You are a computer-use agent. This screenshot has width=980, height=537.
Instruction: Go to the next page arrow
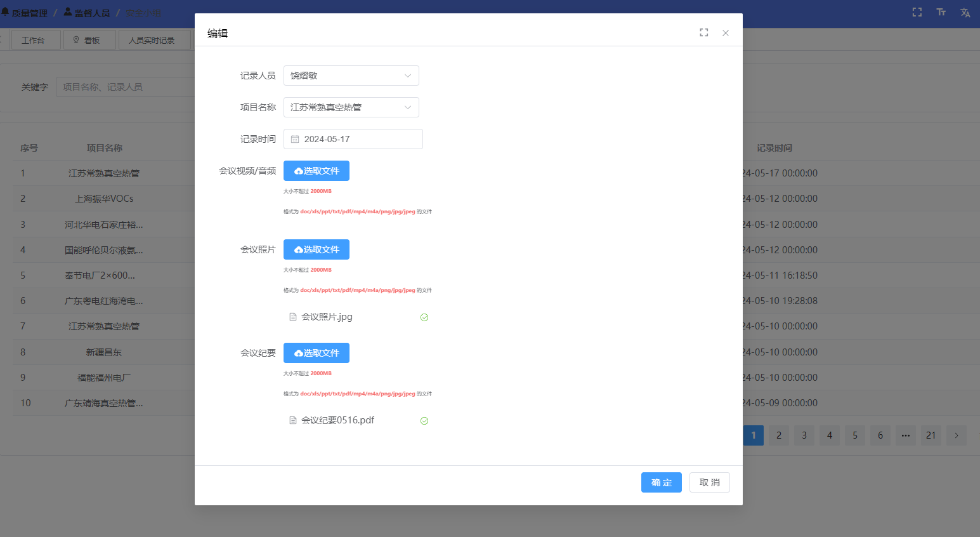tap(957, 435)
